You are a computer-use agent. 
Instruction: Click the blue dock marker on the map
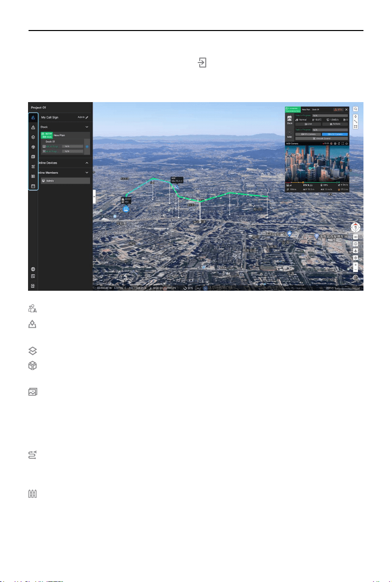[x=126, y=210]
